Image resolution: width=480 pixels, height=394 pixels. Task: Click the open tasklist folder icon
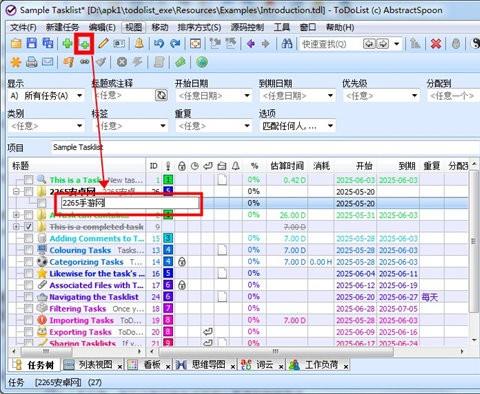click(x=16, y=44)
